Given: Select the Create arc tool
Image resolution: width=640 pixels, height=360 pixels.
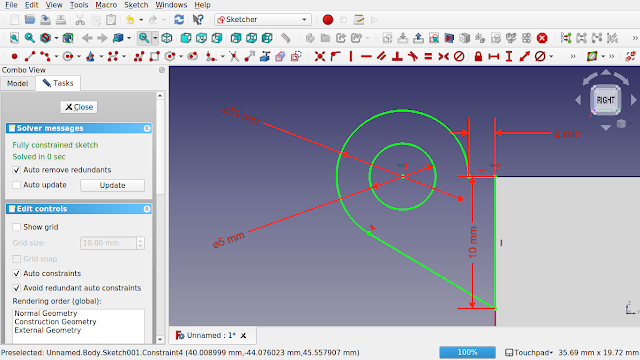Looking at the screenshot, I should point(45,56).
